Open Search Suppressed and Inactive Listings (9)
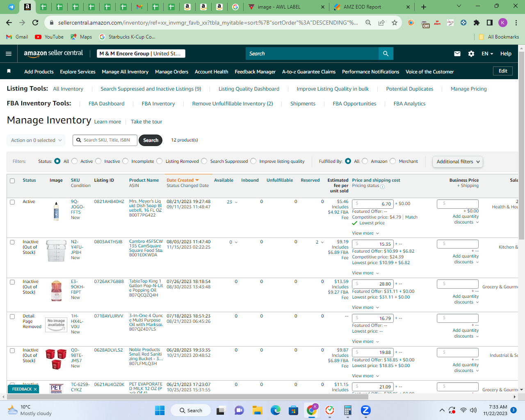Viewport: 525px width, 420px height. pos(151,89)
